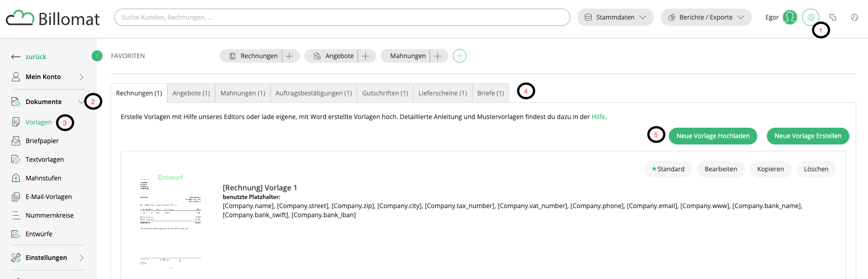Open the user avatar icon next to Egor
This screenshot has width=868, height=279.
click(x=790, y=17)
